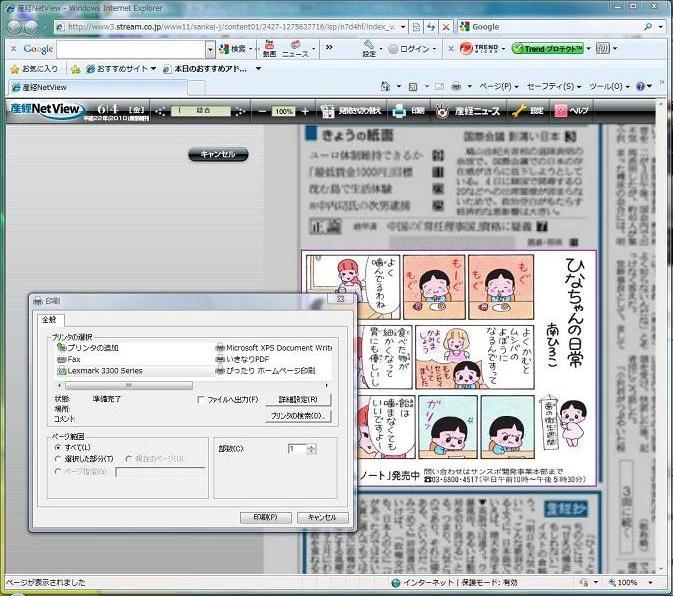Click the printer list horizontal scrollbar
673x596 pixels.
[x=193, y=385]
